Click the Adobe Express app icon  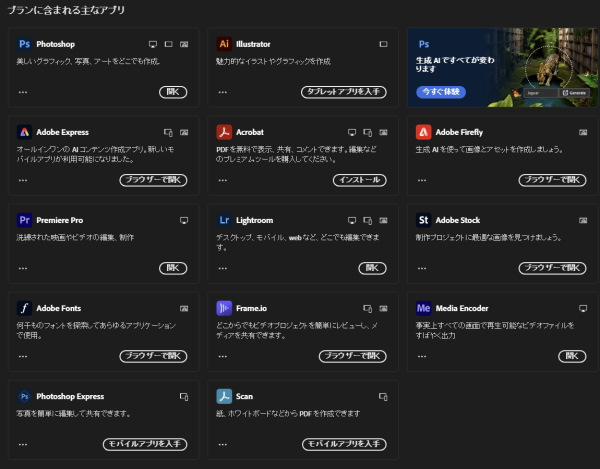24,132
